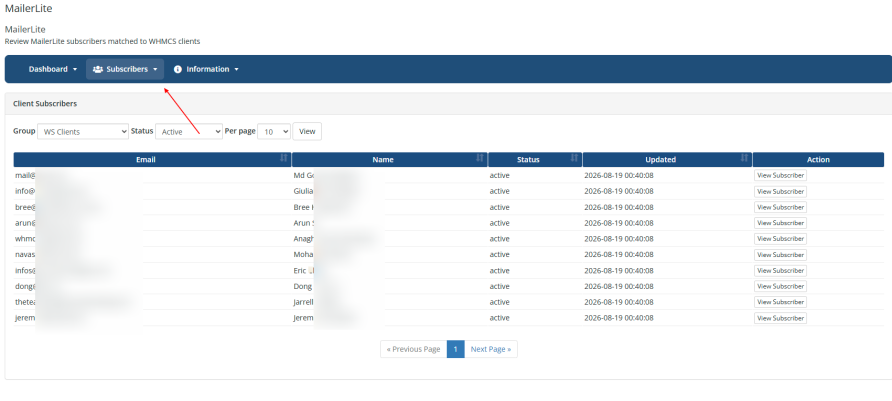Click the active status in the mail@ row

(x=499, y=175)
